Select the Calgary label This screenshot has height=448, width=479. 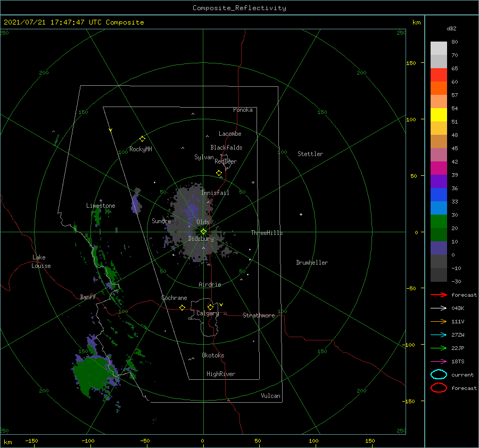[x=208, y=313]
